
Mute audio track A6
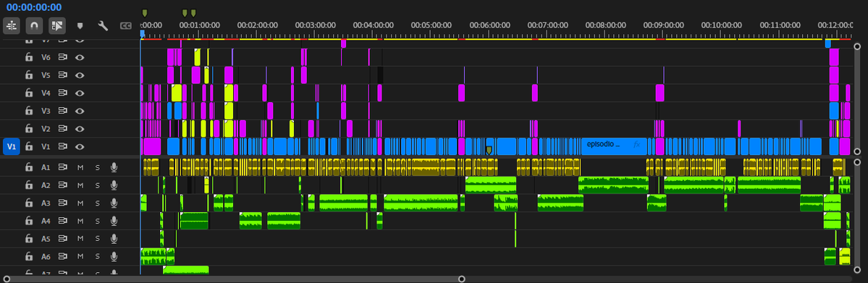(80, 256)
